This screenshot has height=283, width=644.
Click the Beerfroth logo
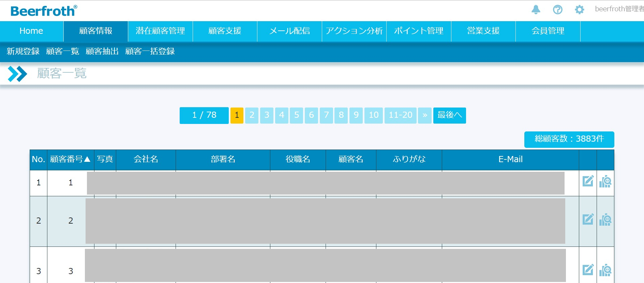click(x=44, y=11)
